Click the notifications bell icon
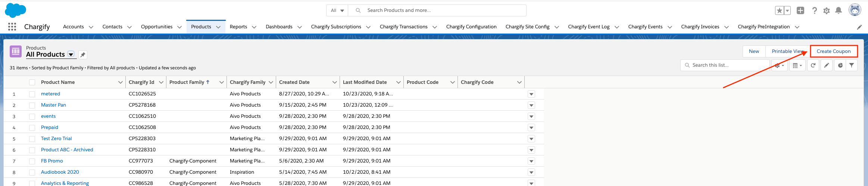868x186 pixels. tap(839, 10)
